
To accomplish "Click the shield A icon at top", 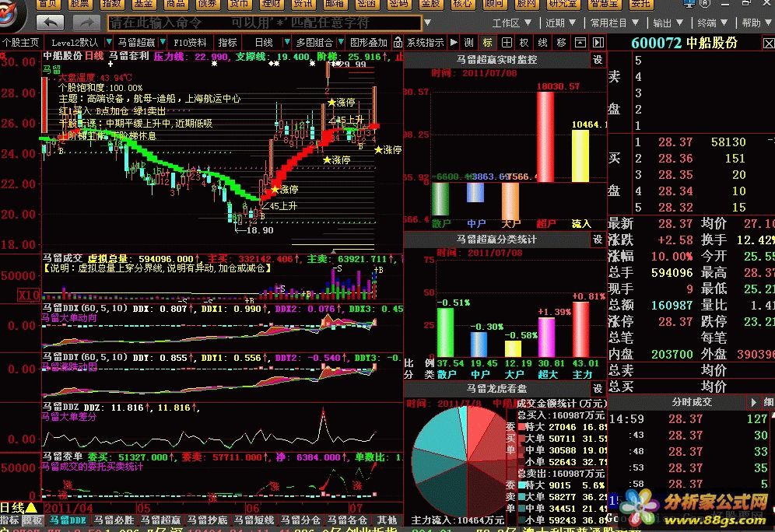I will click(706, 4).
